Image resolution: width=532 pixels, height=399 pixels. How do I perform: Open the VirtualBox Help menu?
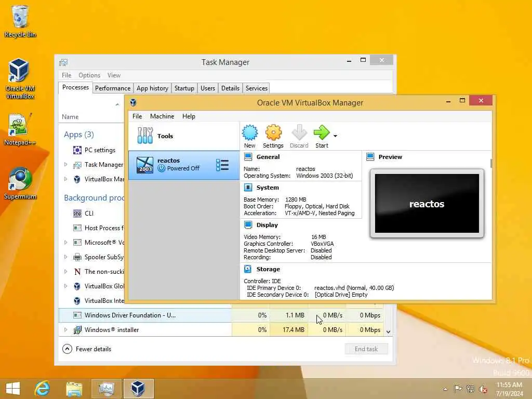(189, 116)
